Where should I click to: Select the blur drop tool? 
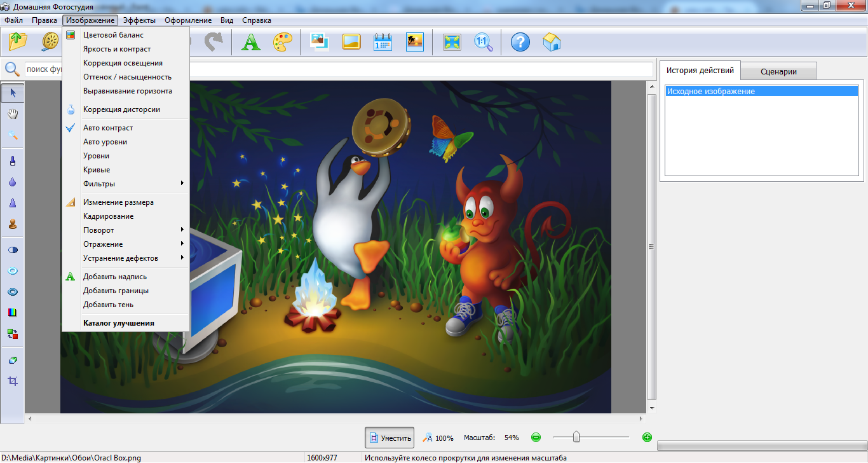pyautogui.click(x=13, y=182)
